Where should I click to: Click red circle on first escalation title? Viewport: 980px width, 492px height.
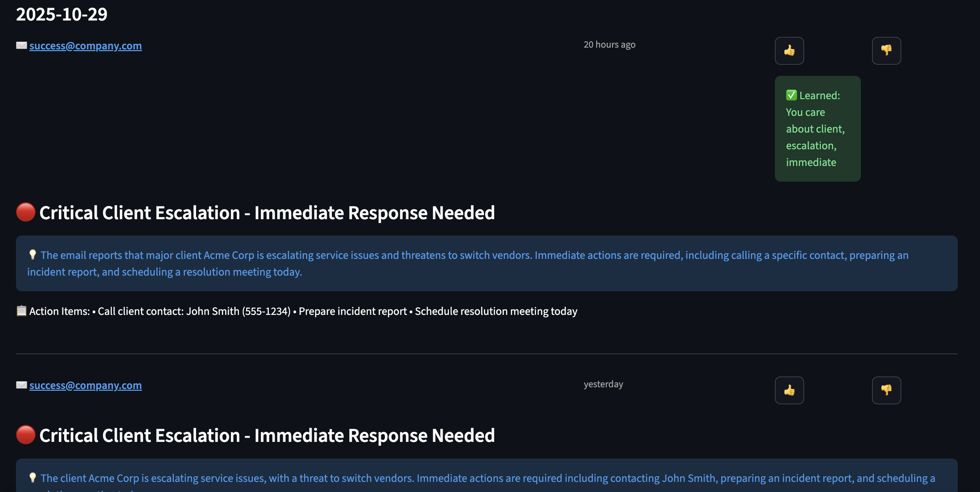click(25, 212)
